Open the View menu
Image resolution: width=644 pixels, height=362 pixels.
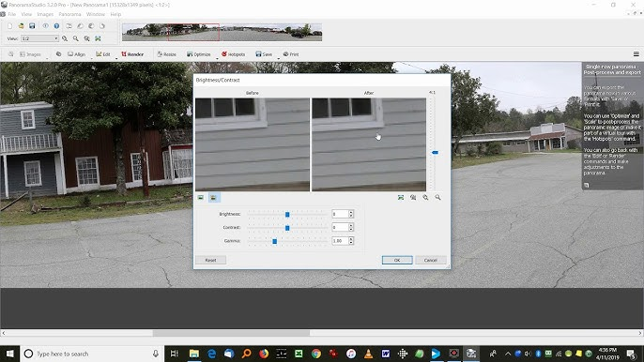pyautogui.click(x=26, y=14)
